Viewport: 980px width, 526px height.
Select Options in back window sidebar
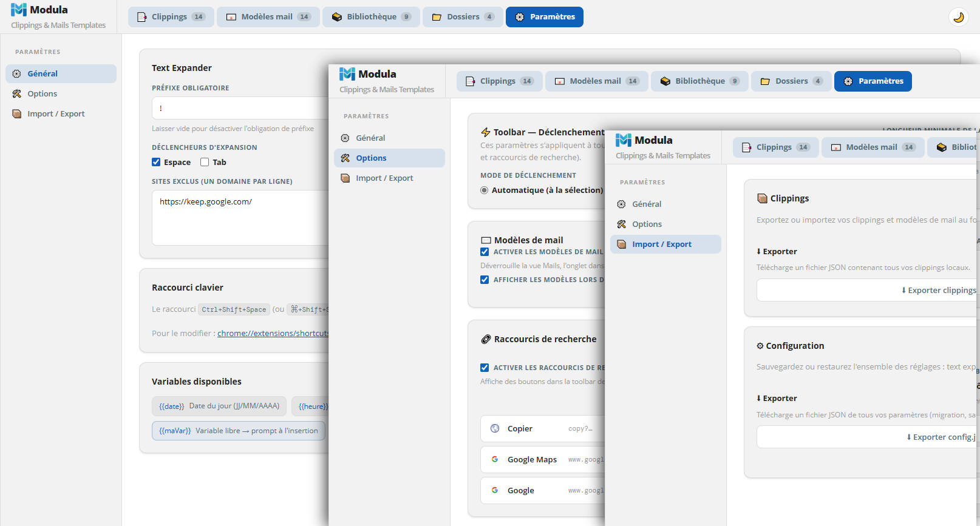61,93
